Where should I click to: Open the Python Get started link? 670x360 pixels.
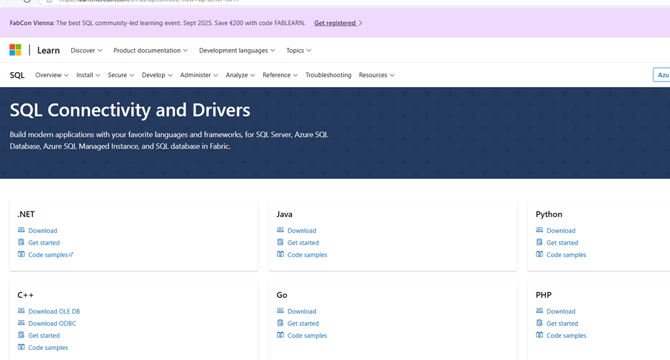562,243
